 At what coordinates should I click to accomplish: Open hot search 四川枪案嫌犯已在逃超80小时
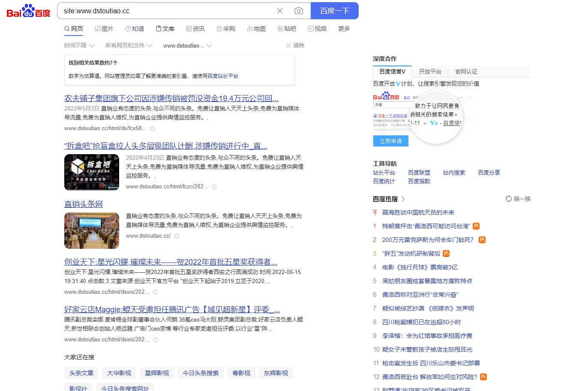click(422, 322)
